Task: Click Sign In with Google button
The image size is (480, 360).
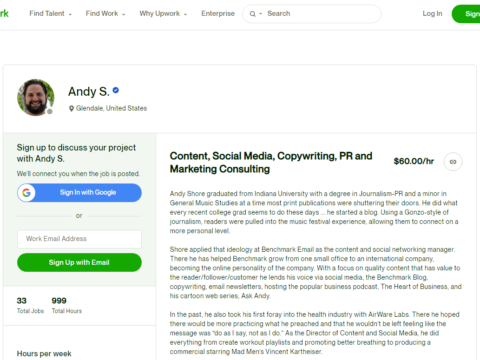Action: [x=79, y=193]
